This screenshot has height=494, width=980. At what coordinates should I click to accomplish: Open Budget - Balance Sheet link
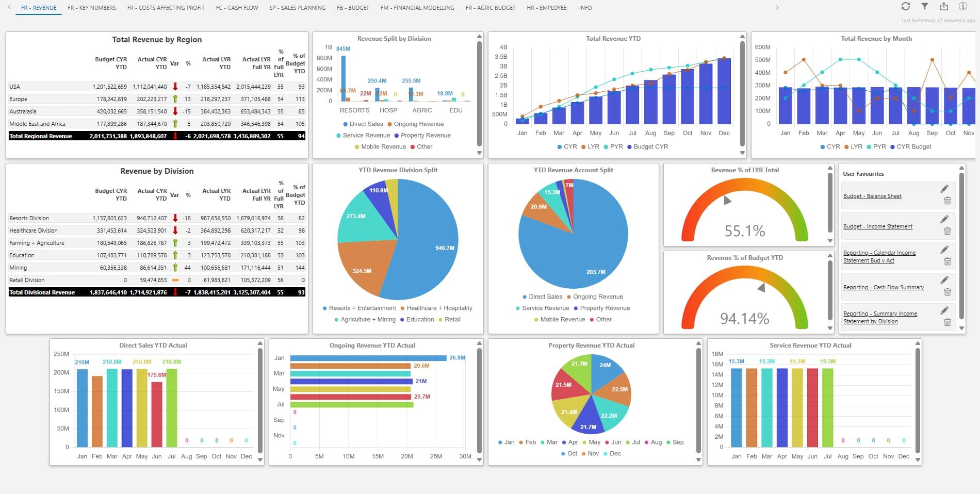tap(873, 196)
